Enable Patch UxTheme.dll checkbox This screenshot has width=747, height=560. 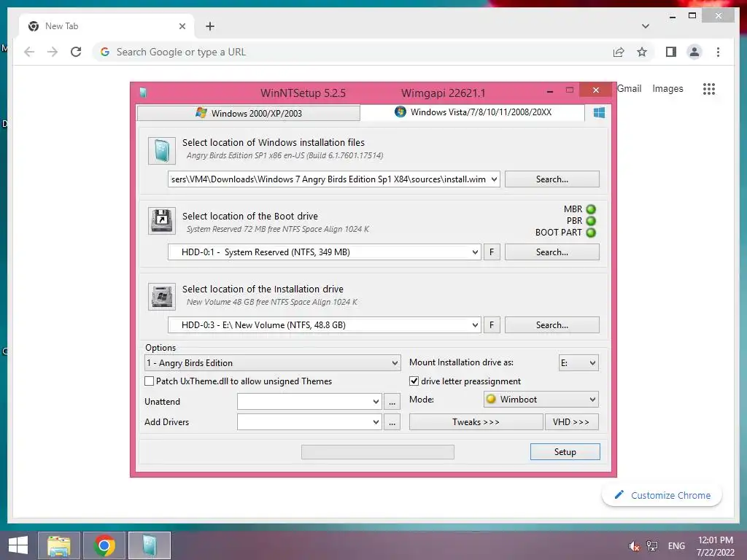point(149,381)
